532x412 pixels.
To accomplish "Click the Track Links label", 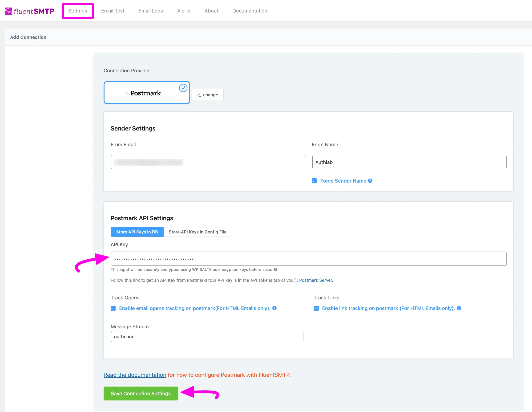I will 326,298.
